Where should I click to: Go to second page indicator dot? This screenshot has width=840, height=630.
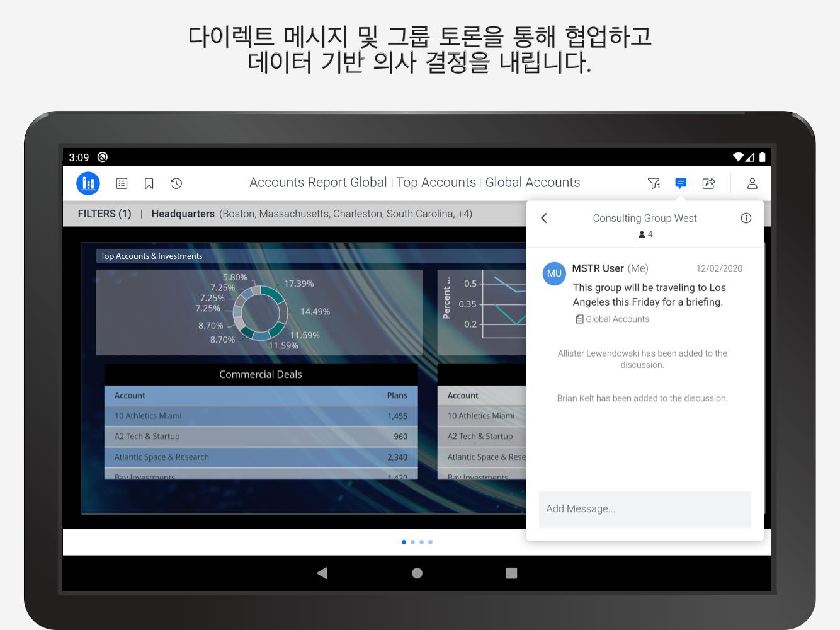(x=412, y=542)
